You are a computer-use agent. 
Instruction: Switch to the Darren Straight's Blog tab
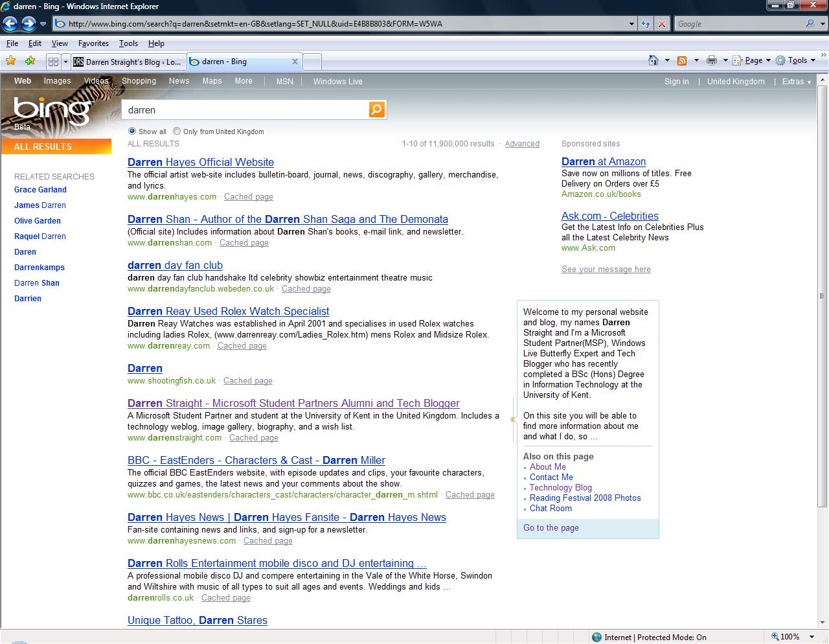(128, 62)
